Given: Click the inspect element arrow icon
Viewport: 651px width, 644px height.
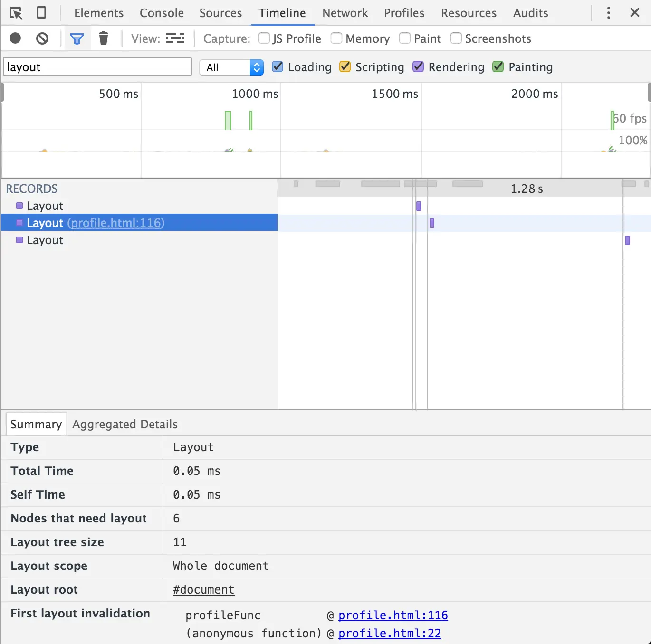Looking at the screenshot, I should tap(16, 13).
